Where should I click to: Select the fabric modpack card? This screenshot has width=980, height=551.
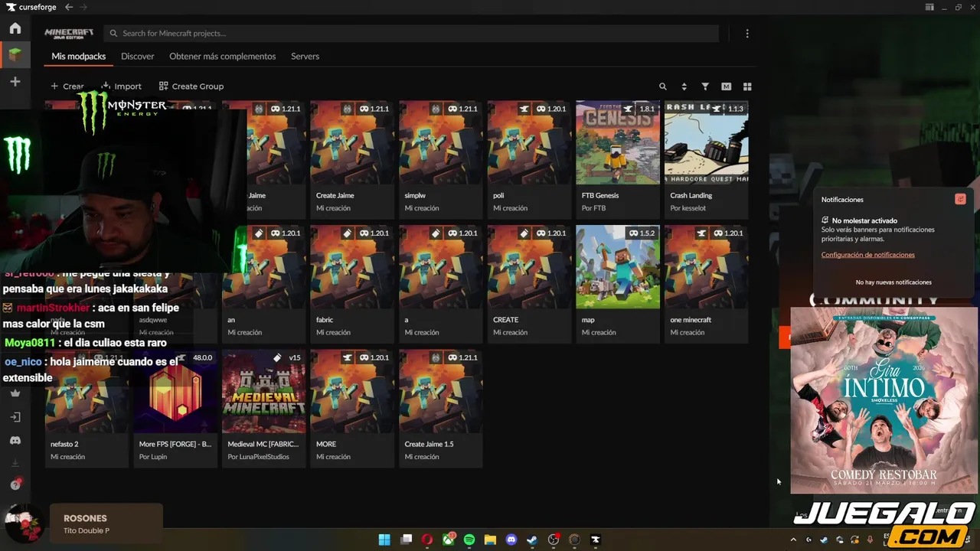352,284
